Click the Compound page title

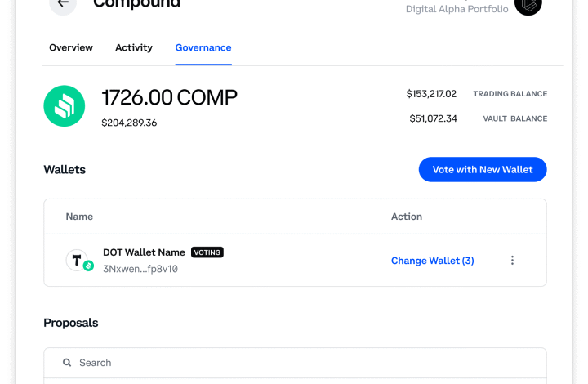137,4
